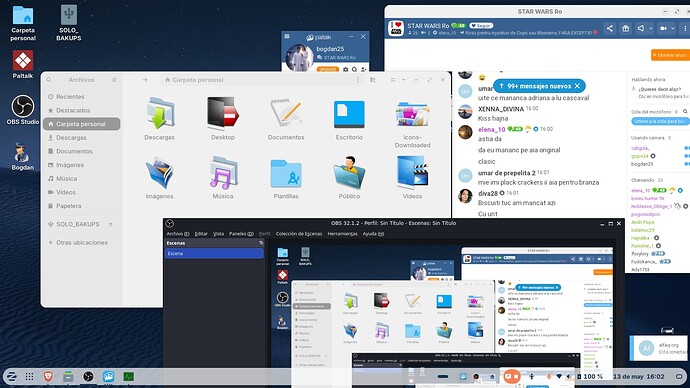Open OBS Studio desktop shortcut

point(23,110)
